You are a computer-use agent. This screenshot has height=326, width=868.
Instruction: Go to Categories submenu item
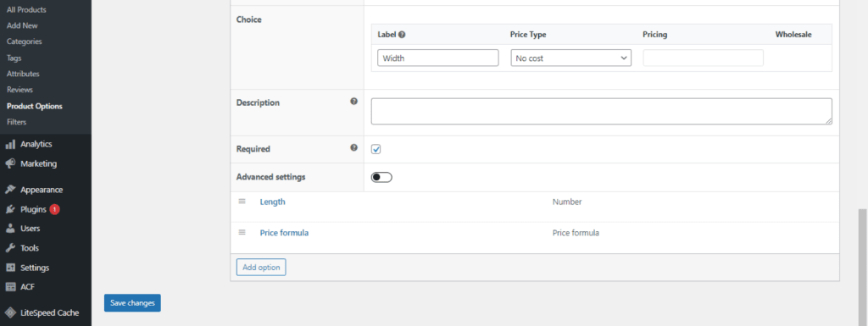(x=25, y=41)
